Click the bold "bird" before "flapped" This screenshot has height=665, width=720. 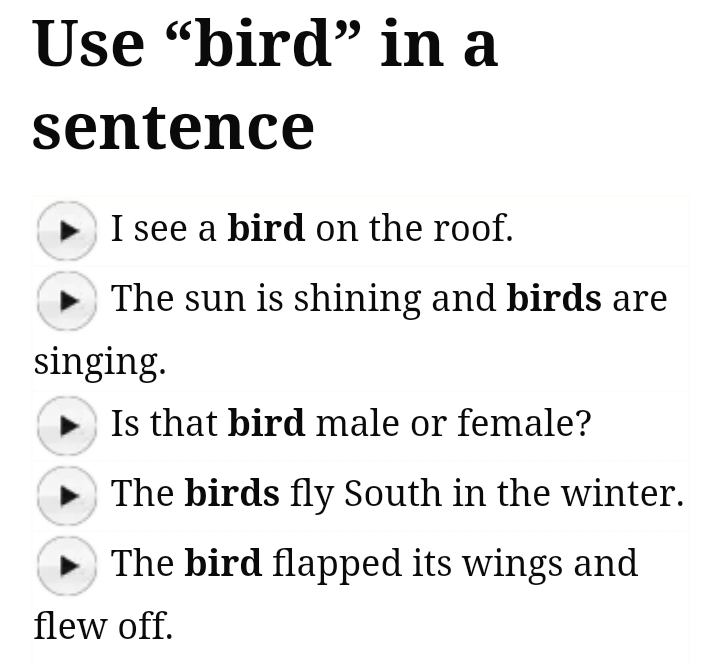click(x=223, y=564)
